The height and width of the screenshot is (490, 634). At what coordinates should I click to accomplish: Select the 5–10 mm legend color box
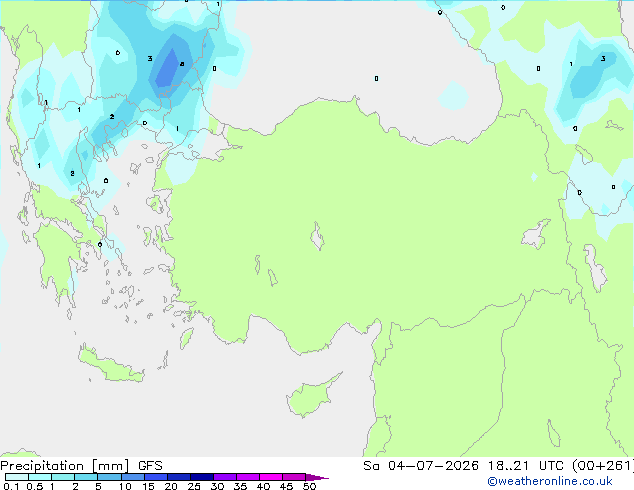pos(109,477)
